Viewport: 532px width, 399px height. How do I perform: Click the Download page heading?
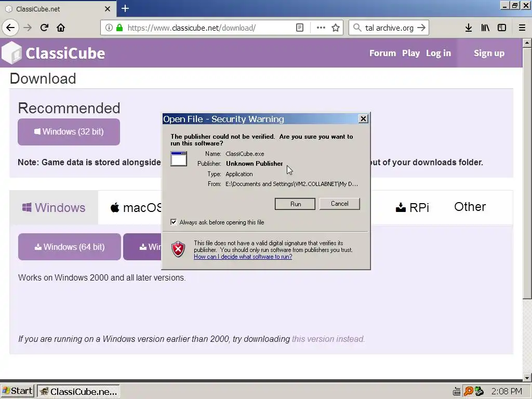click(43, 78)
